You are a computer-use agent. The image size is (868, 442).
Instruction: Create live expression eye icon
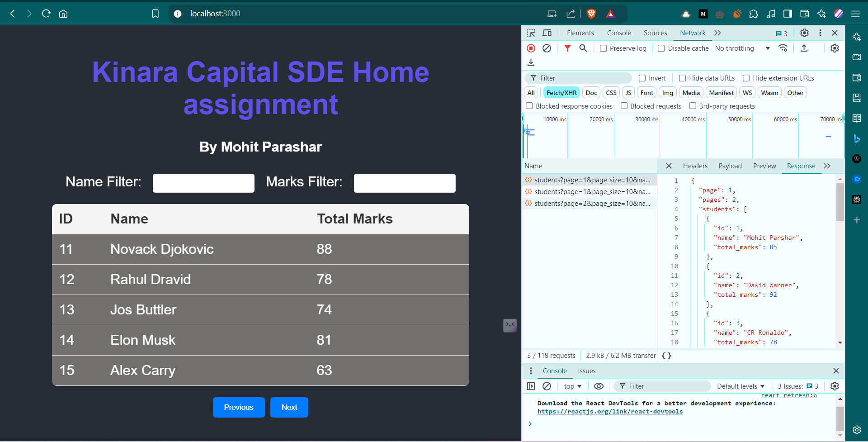[x=599, y=386]
